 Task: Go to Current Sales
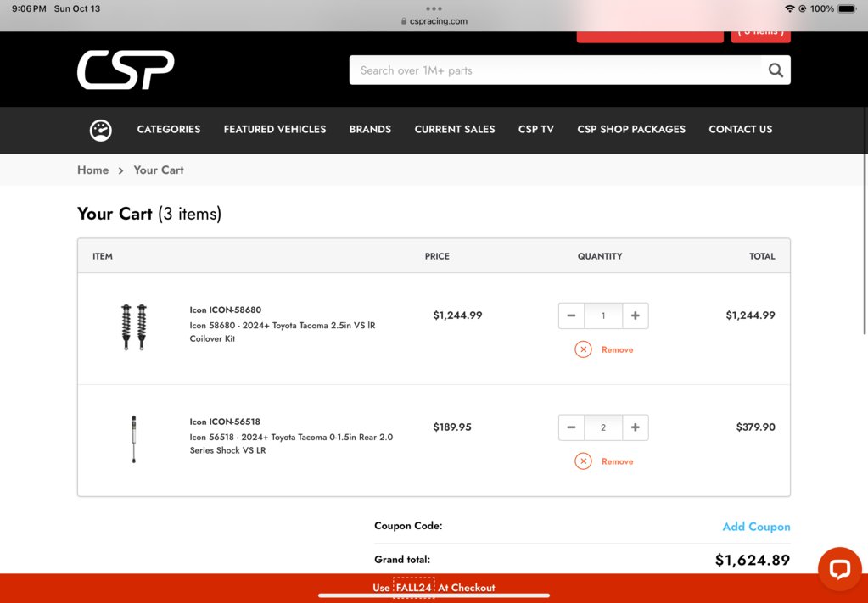click(x=455, y=130)
